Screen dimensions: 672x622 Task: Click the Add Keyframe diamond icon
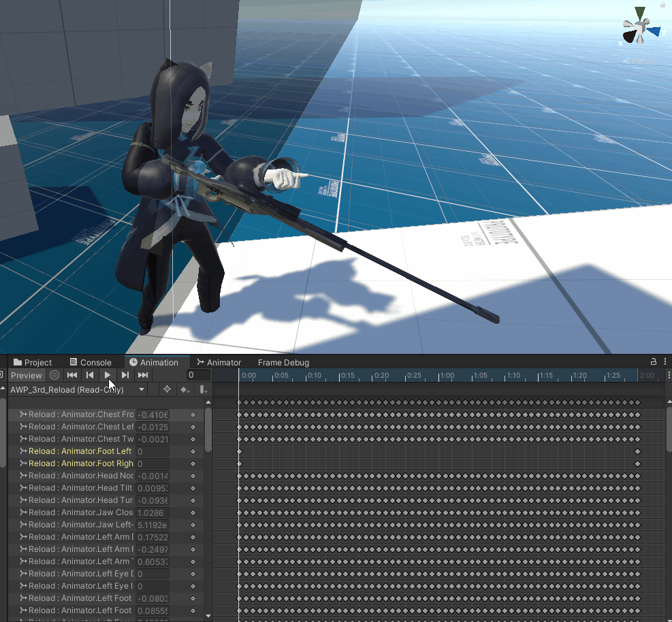coord(184,389)
